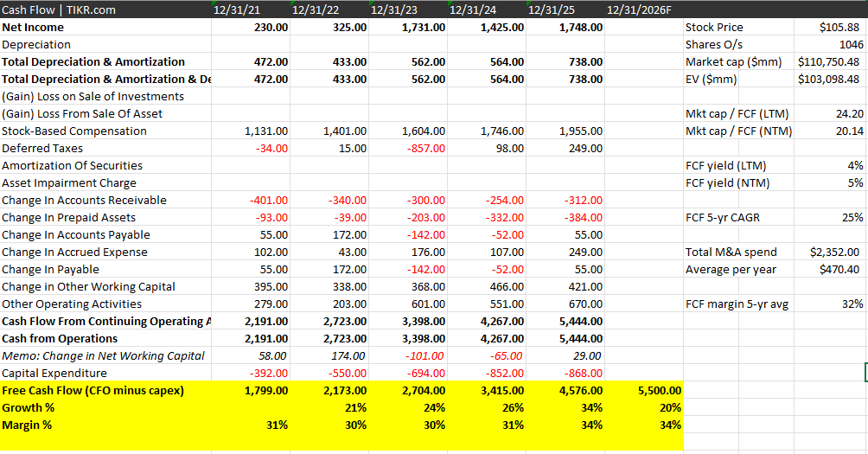
Task: Select Deferred Taxes value -857.00
Action: click(x=425, y=149)
